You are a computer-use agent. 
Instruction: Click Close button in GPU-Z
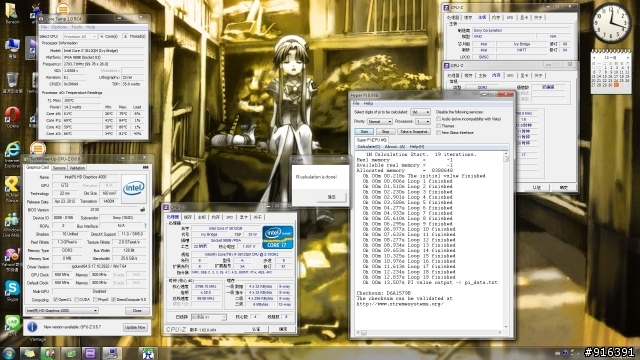137,311
